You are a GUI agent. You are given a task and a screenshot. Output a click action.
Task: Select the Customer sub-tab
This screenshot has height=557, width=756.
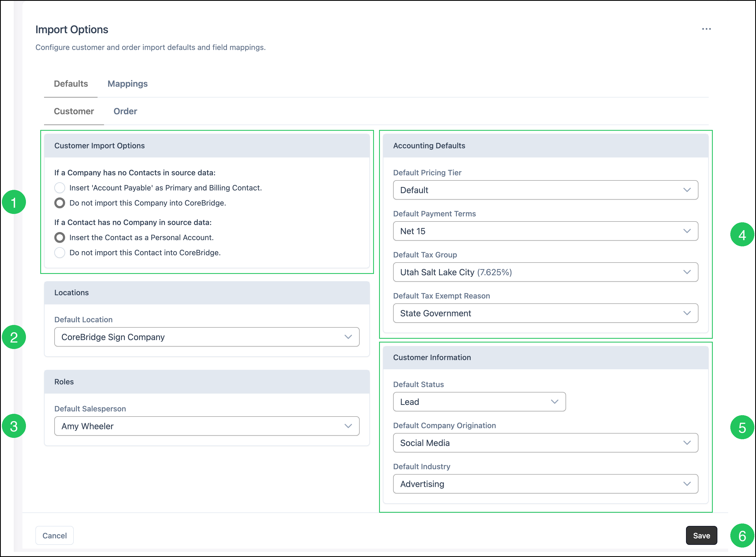click(74, 111)
